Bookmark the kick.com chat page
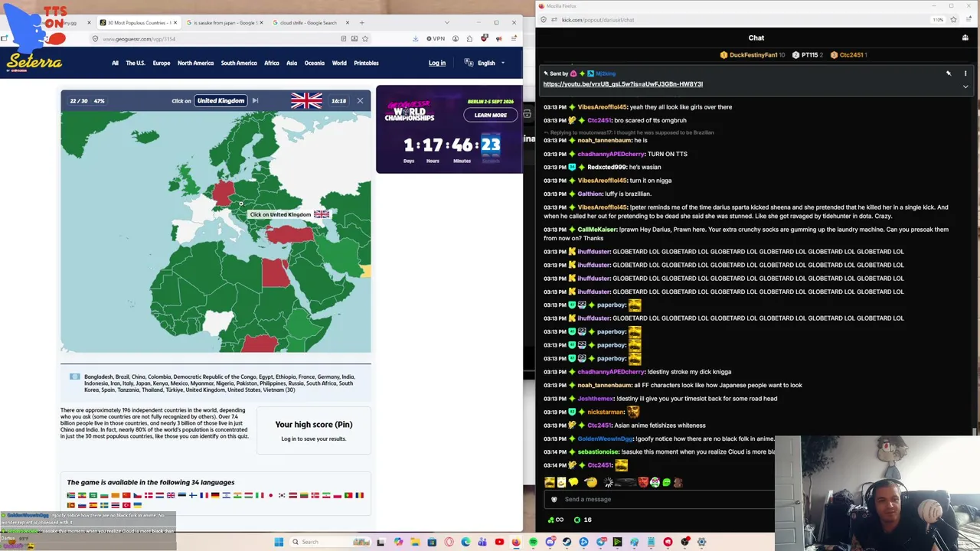 click(953, 20)
